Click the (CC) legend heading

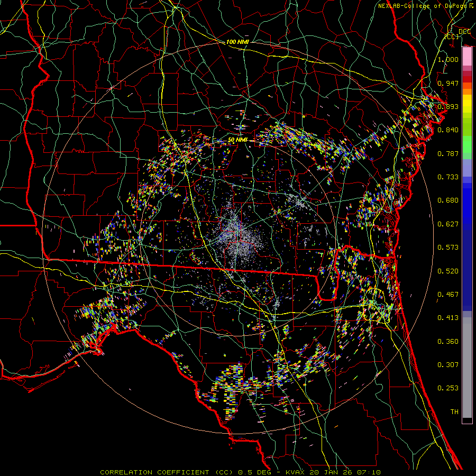451,37
